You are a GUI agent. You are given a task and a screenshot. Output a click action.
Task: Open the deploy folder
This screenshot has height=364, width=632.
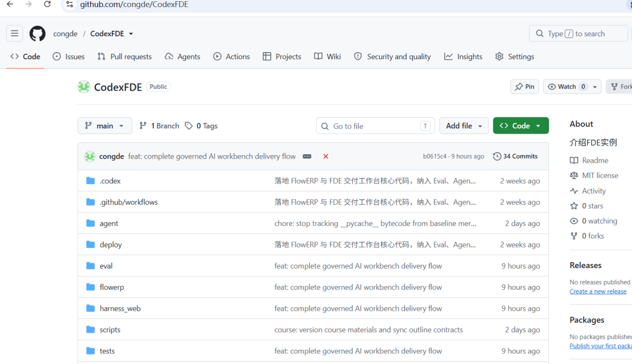click(x=111, y=245)
